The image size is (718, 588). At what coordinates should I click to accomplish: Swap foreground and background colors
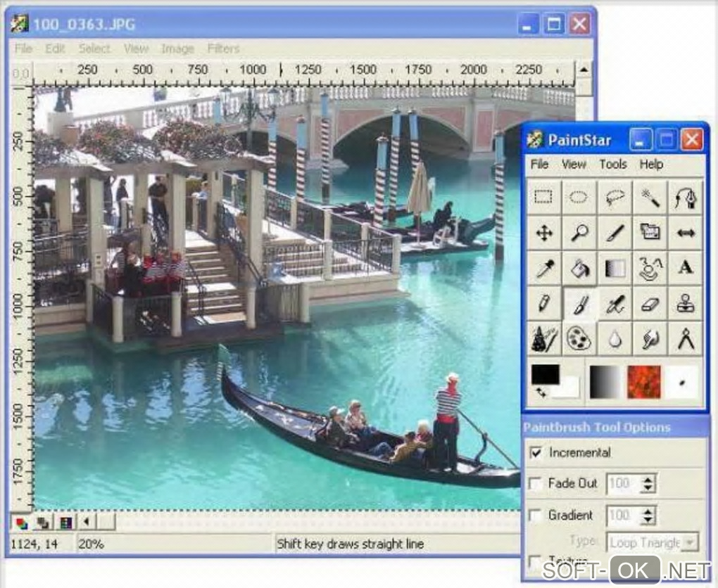(541, 392)
